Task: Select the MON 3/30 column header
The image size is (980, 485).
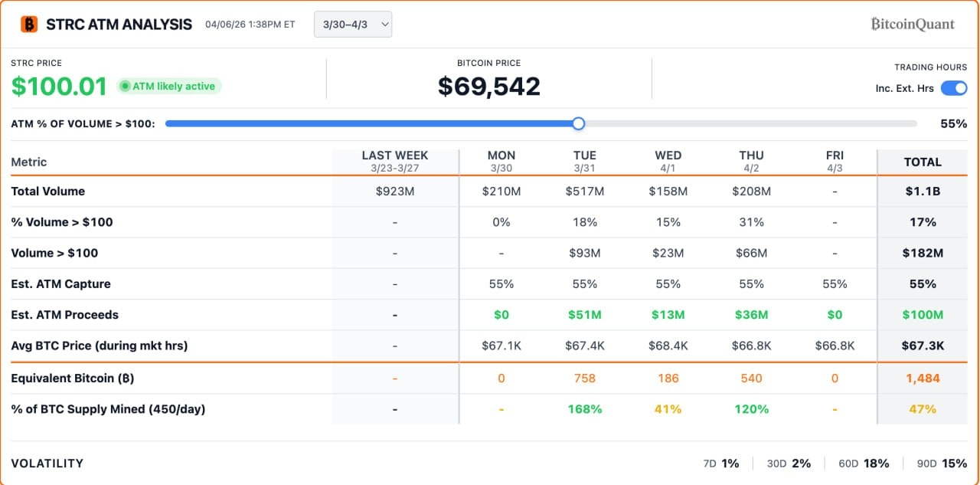Action: point(501,161)
